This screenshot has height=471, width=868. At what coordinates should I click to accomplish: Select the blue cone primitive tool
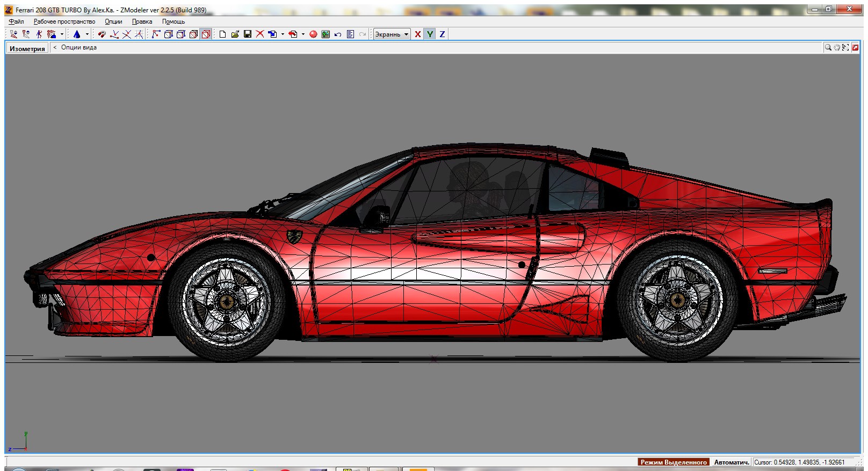point(77,34)
